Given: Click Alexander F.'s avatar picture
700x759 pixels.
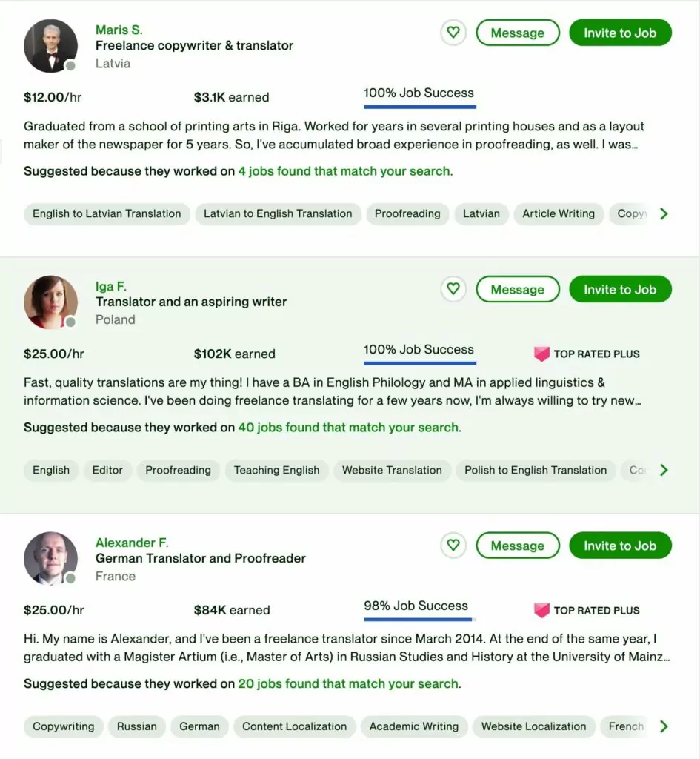Looking at the screenshot, I should coord(50,559).
